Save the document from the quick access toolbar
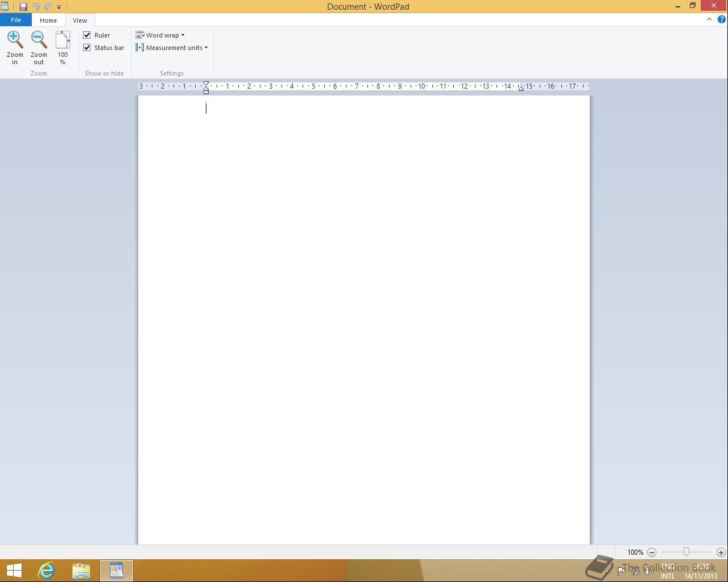The width and height of the screenshot is (728, 582). (x=23, y=7)
